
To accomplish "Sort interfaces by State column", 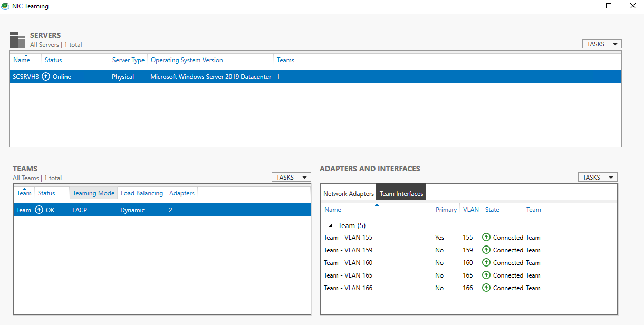I will (x=492, y=210).
